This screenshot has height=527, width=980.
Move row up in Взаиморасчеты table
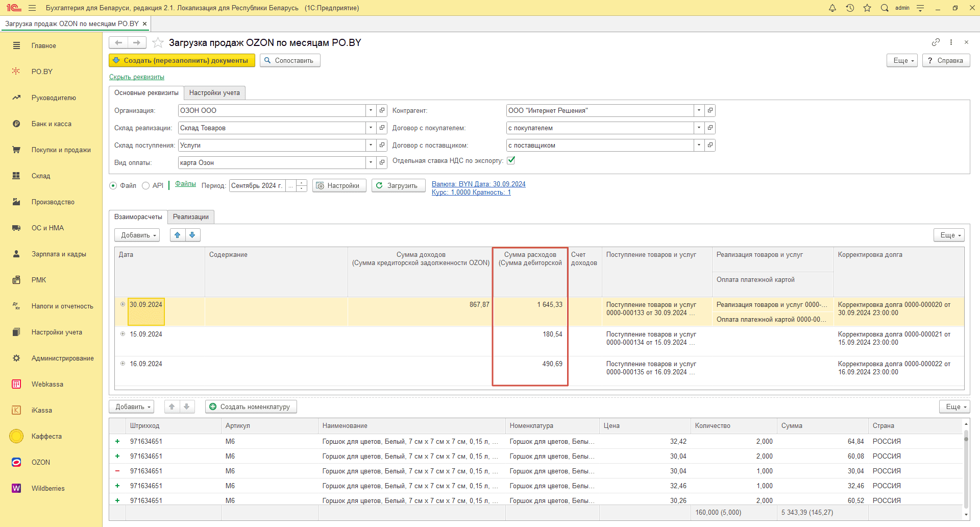(178, 235)
